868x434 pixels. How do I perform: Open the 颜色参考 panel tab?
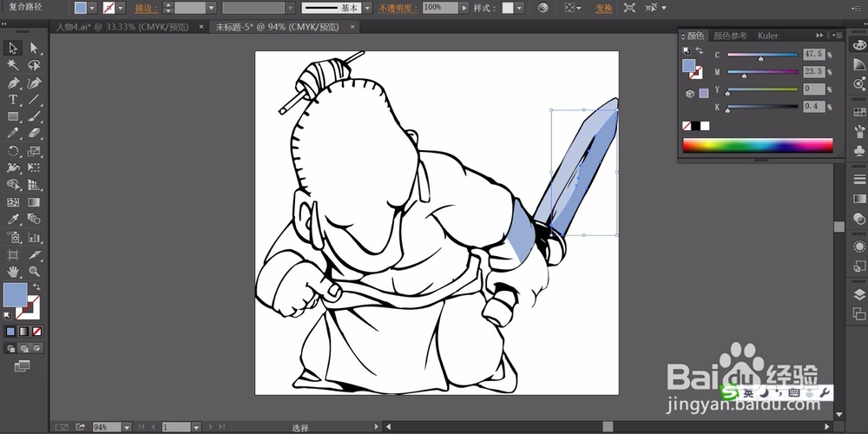730,36
